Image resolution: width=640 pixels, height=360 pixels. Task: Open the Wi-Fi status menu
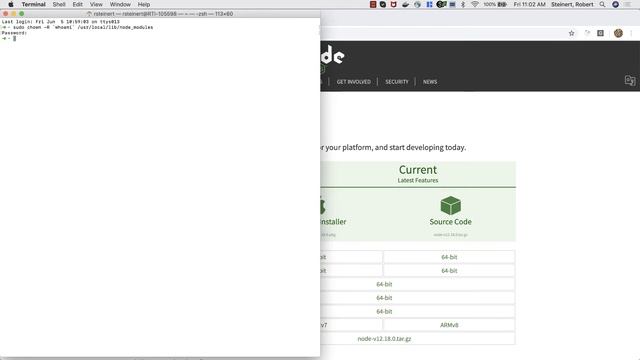(x=475, y=4)
